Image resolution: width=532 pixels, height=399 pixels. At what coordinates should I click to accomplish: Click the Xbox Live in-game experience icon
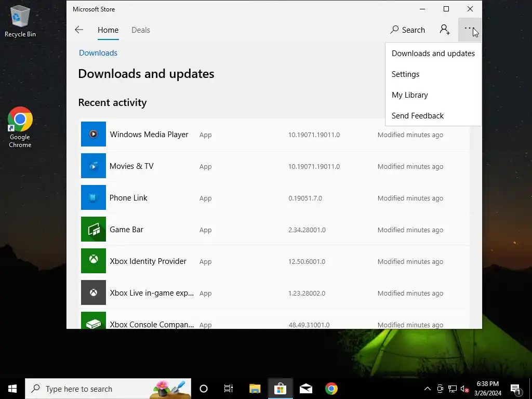94,292
